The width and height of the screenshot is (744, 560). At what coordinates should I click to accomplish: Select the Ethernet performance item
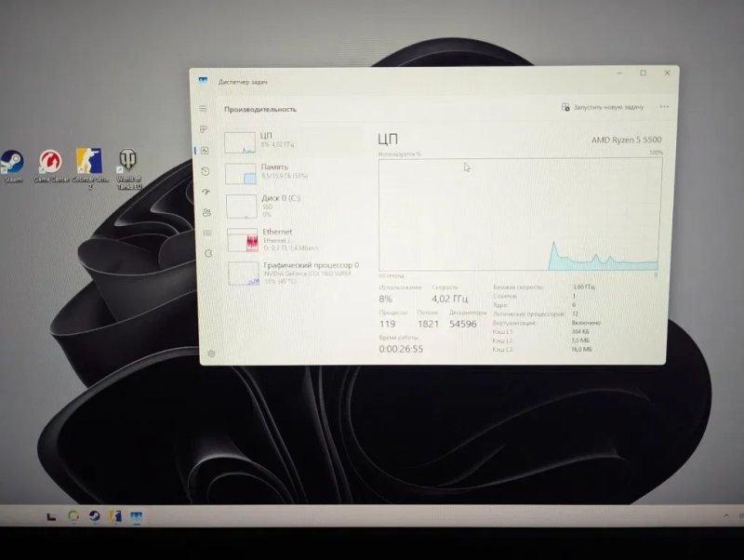[x=295, y=239]
